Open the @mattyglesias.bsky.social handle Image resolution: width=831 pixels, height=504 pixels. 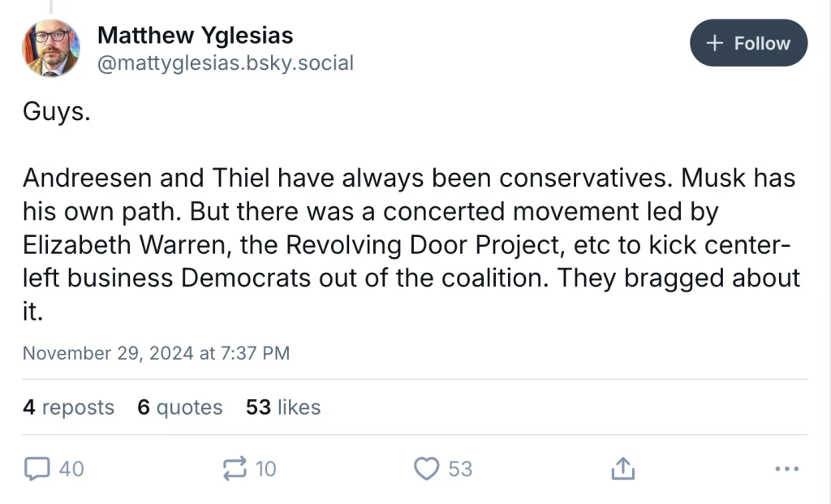coord(226,63)
